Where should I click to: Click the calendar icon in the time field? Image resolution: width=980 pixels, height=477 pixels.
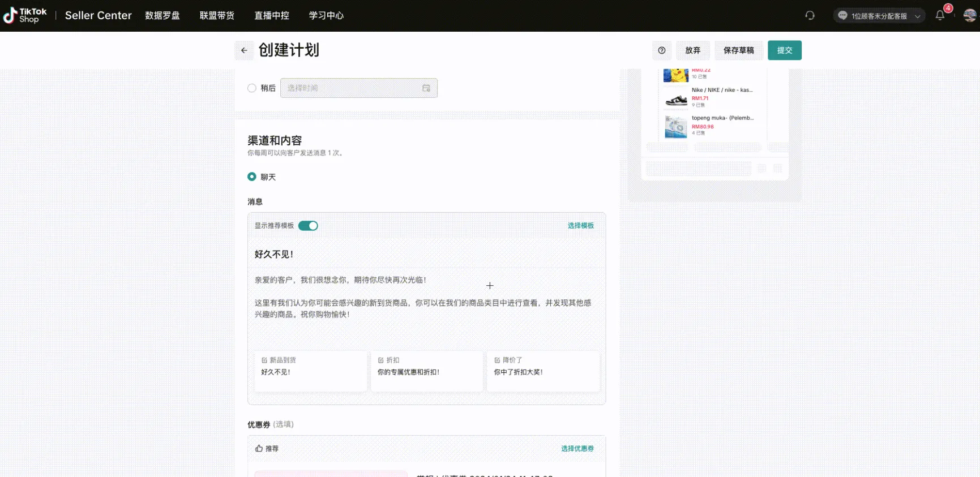[x=426, y=88]
